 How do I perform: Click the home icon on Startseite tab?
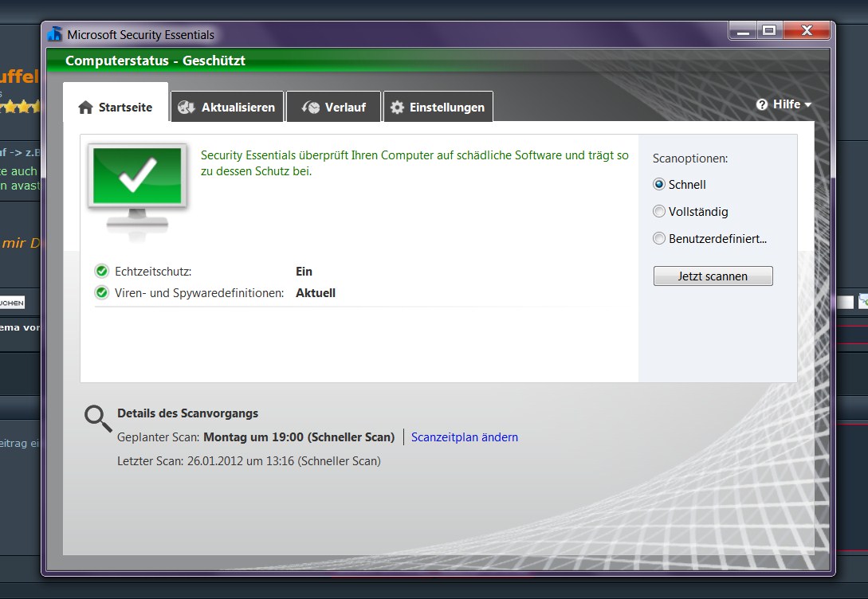(x=86, y=108)
